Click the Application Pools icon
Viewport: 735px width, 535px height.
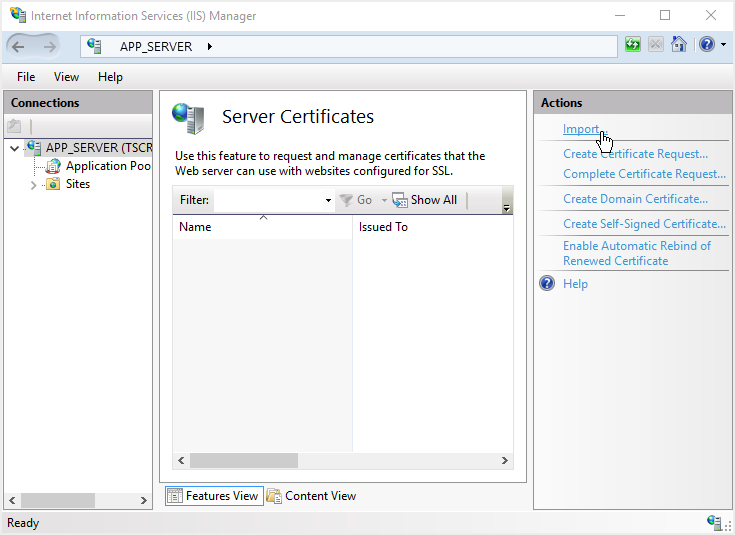click(53, 166)
